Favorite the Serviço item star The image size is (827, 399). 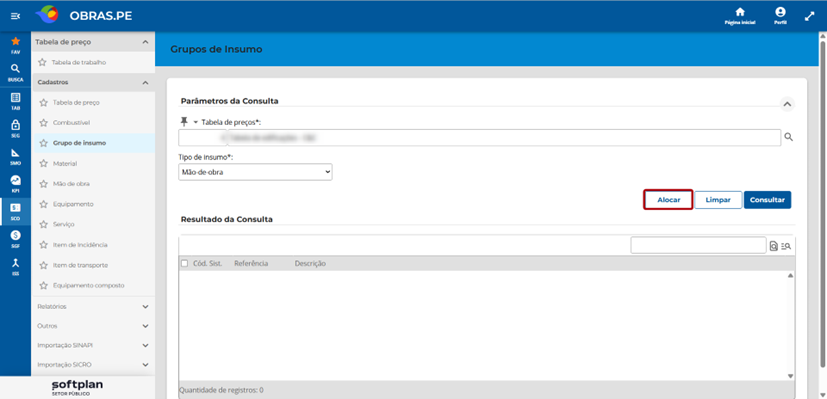(x=43, y=225)
